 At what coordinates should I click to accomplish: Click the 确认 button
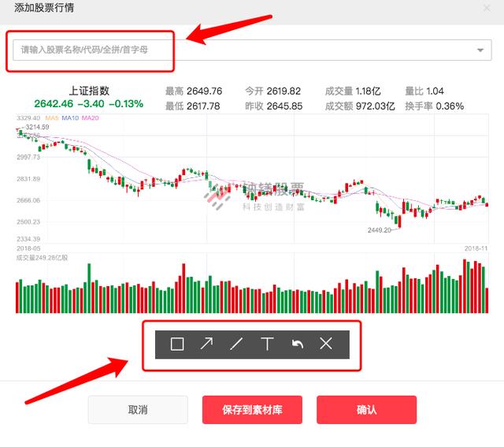tap(366, 410)
